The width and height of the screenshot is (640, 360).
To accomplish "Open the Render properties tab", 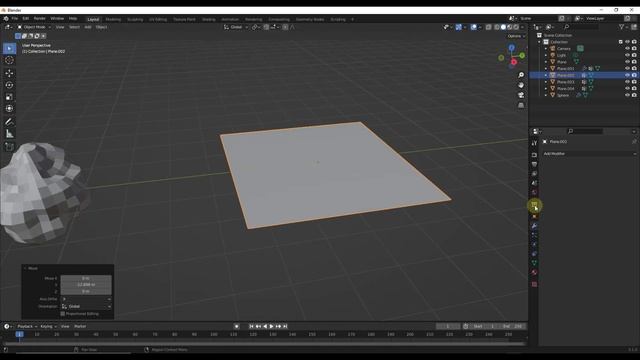I will click(534, 155).
